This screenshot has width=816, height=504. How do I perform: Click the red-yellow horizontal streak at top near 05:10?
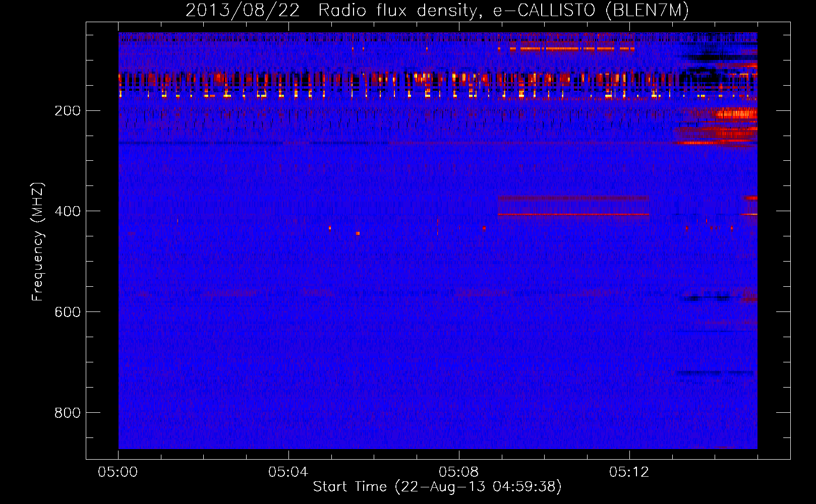[x=572, y=49]
